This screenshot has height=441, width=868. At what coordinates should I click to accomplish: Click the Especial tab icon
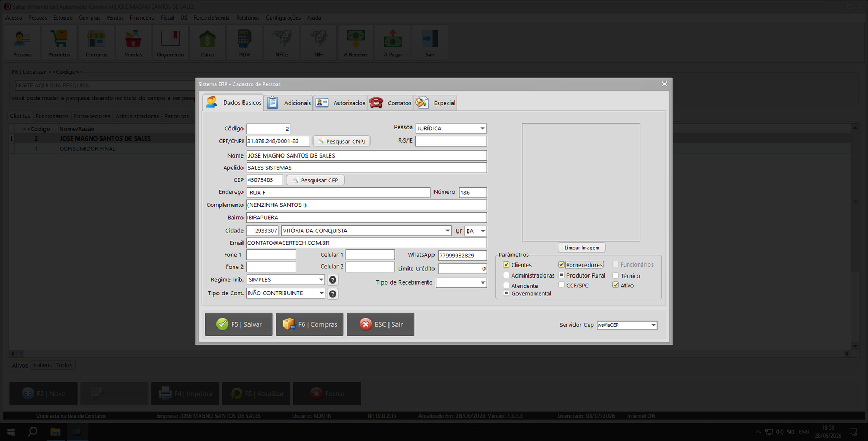(422, 103)
